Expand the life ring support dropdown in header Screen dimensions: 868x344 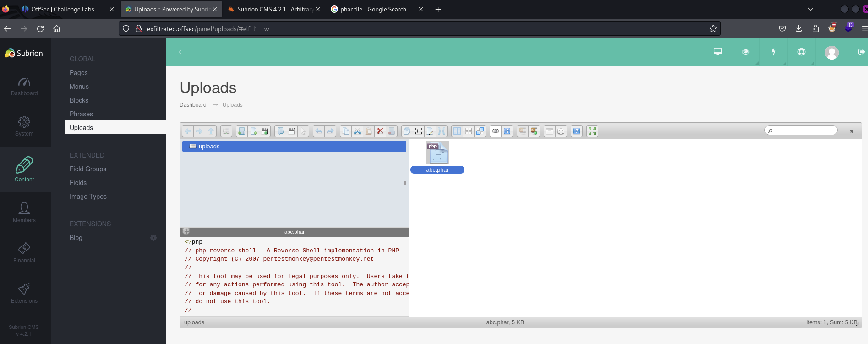tap(801, 52)
